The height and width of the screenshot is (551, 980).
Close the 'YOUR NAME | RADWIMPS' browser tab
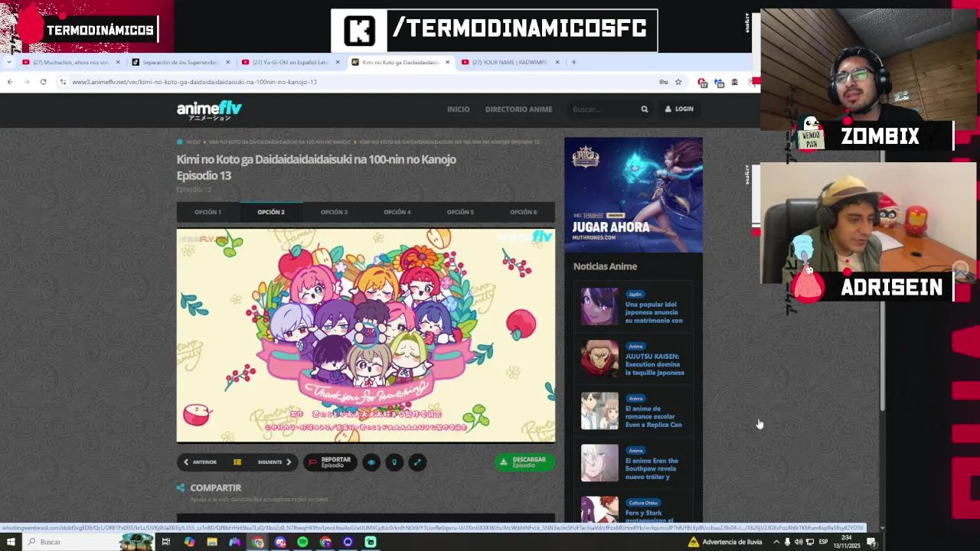557,62
